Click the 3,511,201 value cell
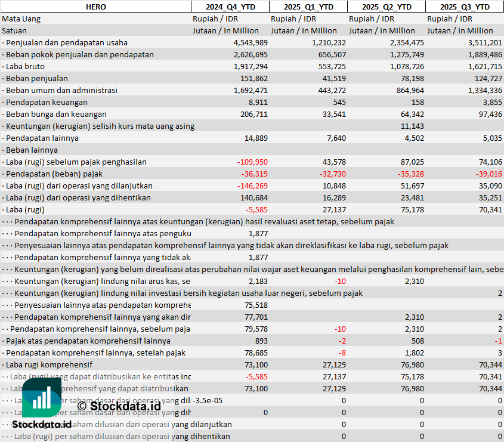504x442 pixels. tap(485, 43)
